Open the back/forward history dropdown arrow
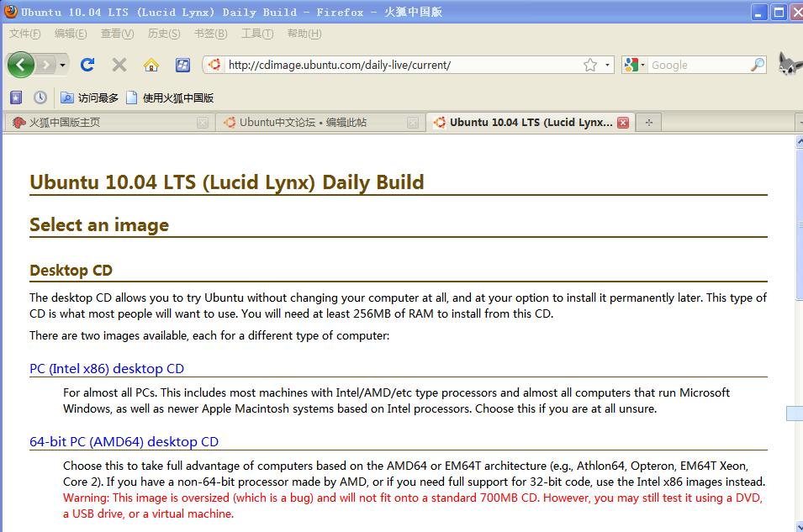803x532 pixels. (x=62, y=65)
